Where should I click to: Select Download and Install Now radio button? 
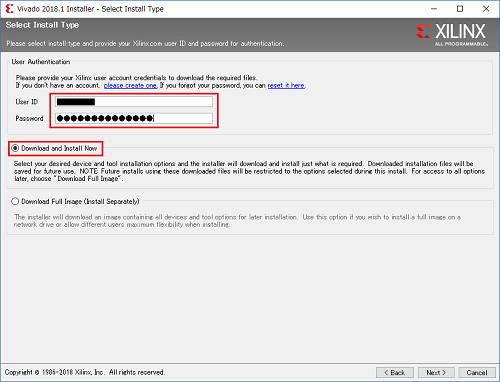tap(15, 148)
